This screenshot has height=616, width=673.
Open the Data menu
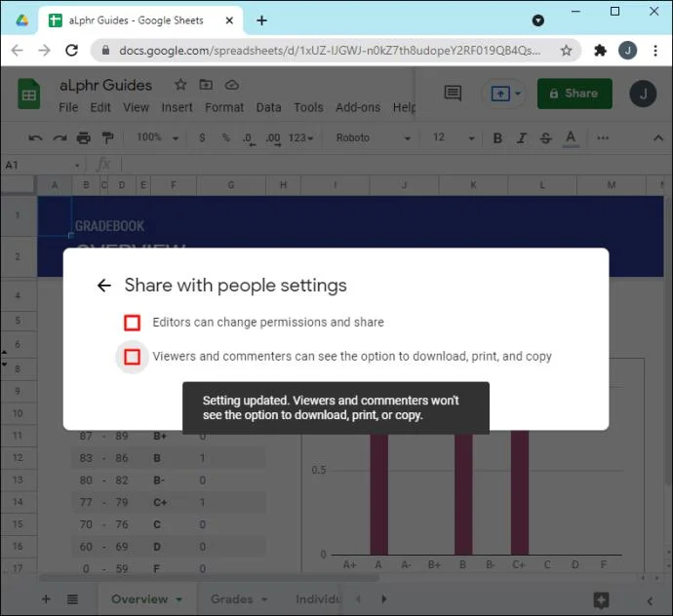pos(268,107)
